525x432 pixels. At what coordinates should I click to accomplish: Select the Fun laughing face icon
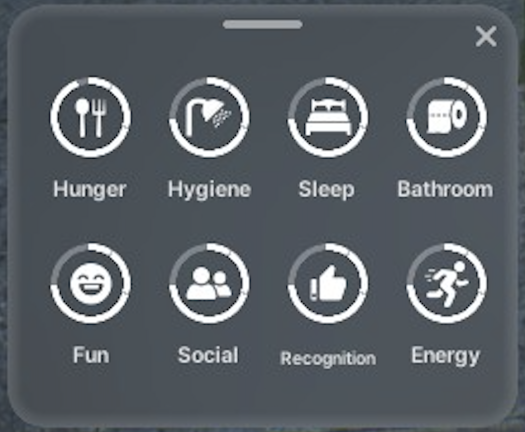click(91, 283)
